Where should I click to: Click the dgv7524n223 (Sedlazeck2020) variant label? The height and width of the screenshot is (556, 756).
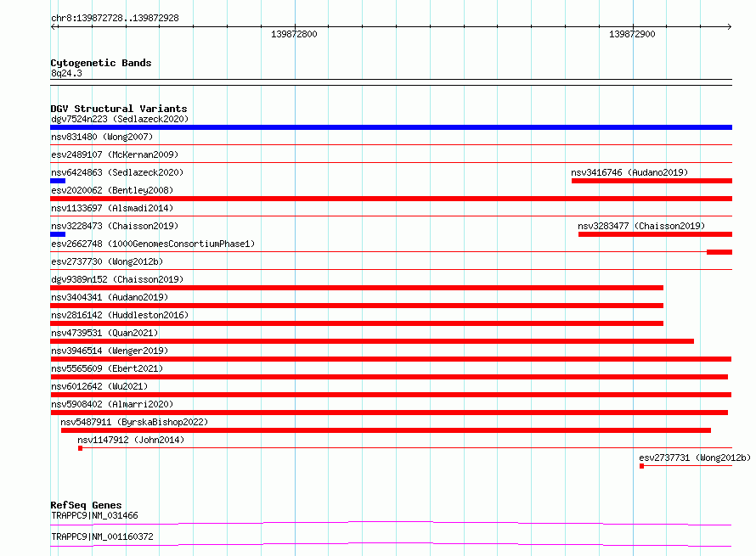pos(120,119)
